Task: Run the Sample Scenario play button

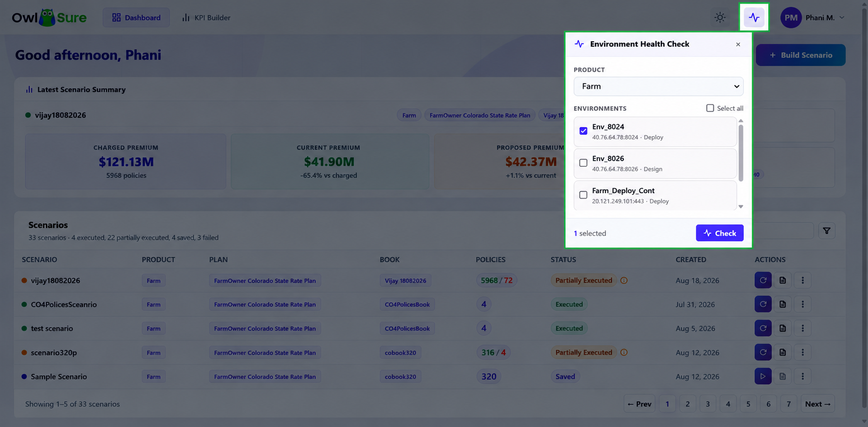Action: [x=763, y=376]
